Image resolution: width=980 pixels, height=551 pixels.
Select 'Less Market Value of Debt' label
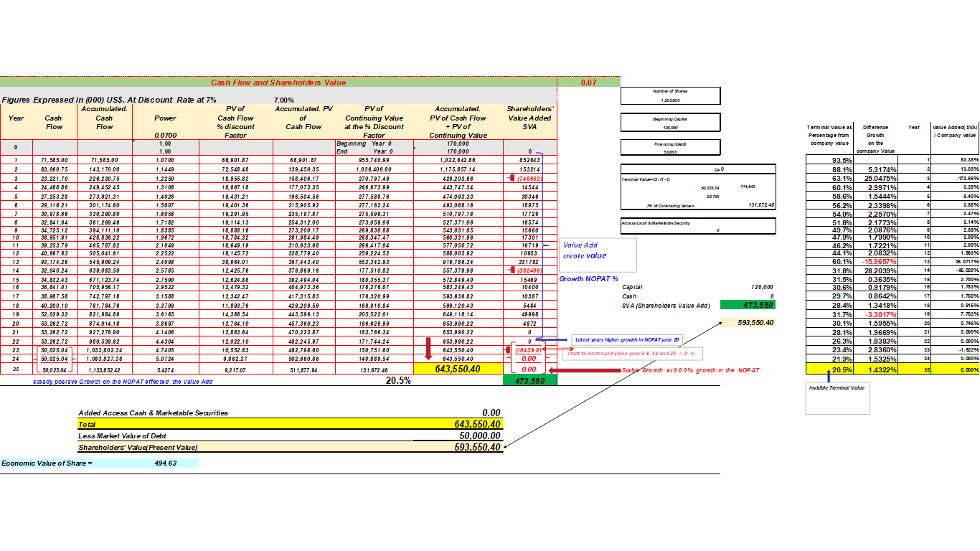point(123,435)
